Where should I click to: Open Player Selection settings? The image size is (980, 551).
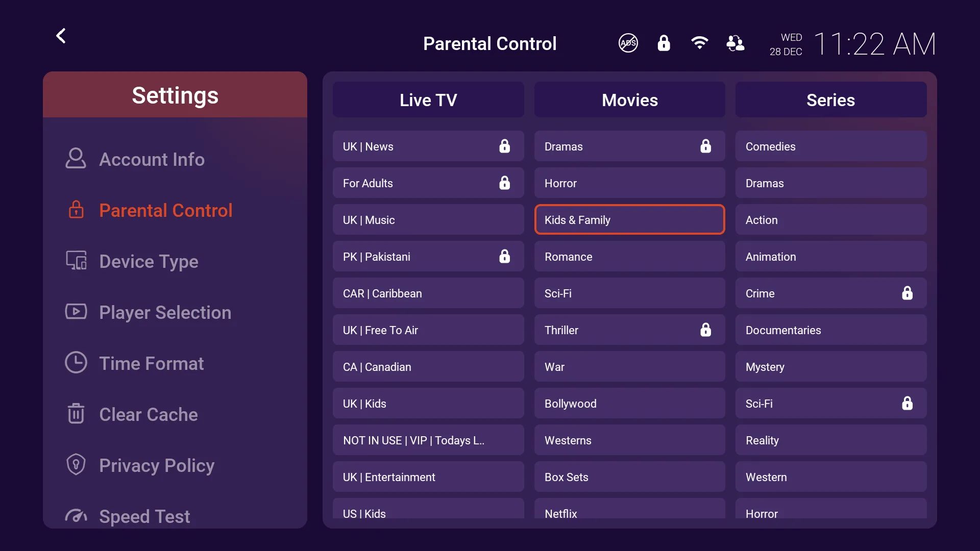tap(164, 312)
